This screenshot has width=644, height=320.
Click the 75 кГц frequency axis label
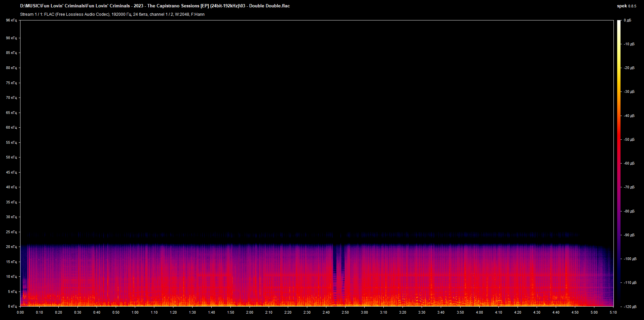(11, 83)
